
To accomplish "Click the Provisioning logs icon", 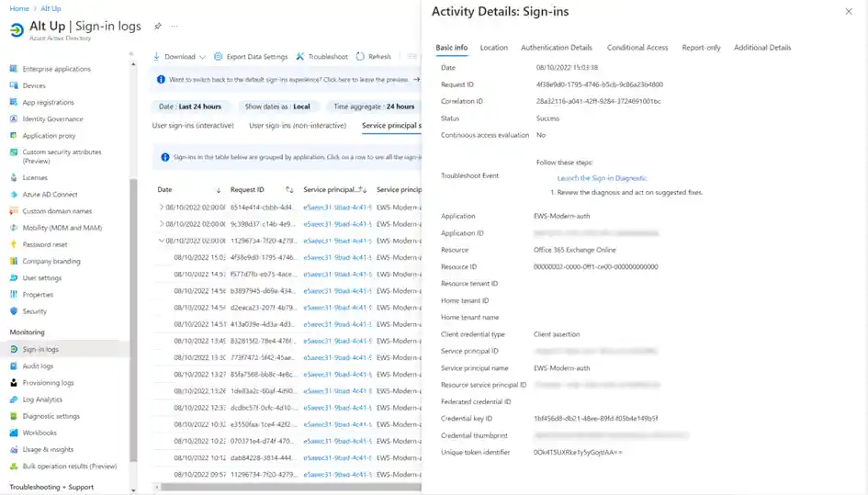I will click(x=14, y=383).
